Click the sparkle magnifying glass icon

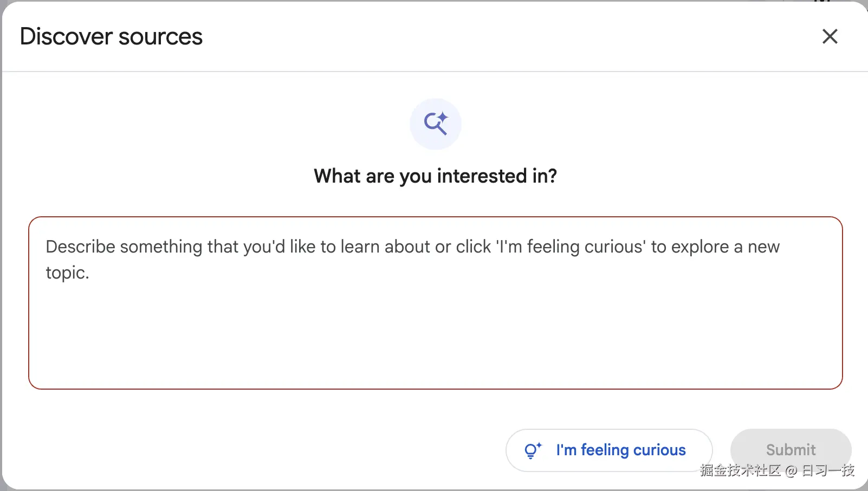435,124
